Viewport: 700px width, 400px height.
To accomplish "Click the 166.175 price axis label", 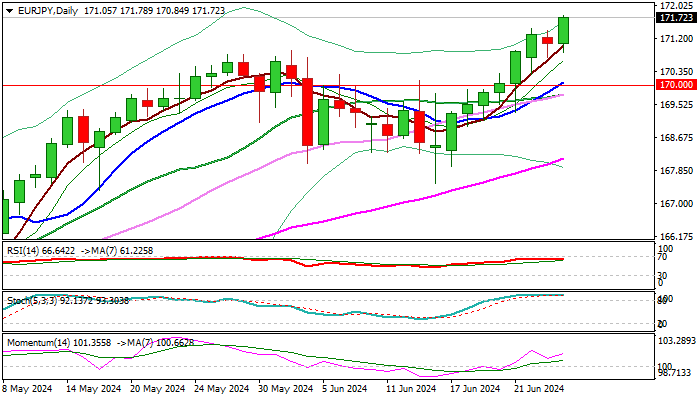I will click(x=674, y=237).
